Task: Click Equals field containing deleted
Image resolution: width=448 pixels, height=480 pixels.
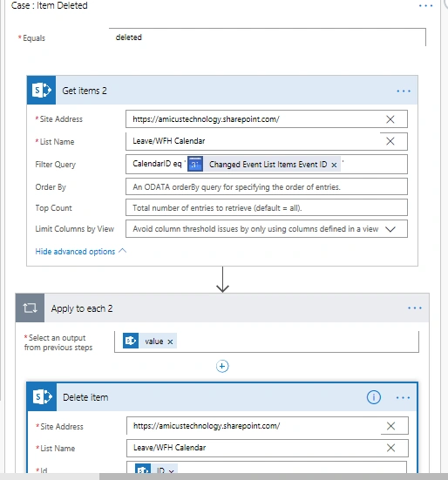Action: [268, 37]
